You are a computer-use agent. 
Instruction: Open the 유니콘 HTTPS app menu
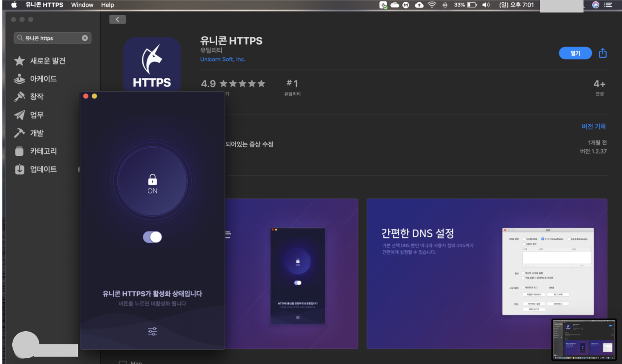pyautogui.click(x=44, y=5)
